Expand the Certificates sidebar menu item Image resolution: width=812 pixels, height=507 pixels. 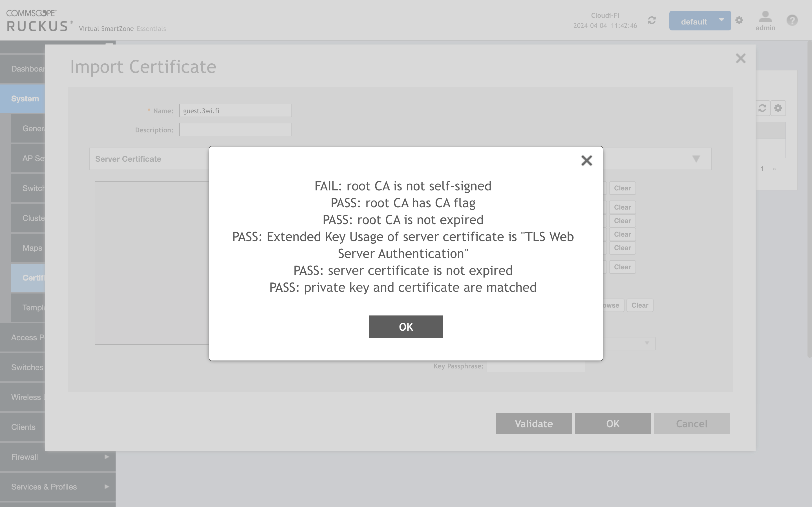[32, 277]
